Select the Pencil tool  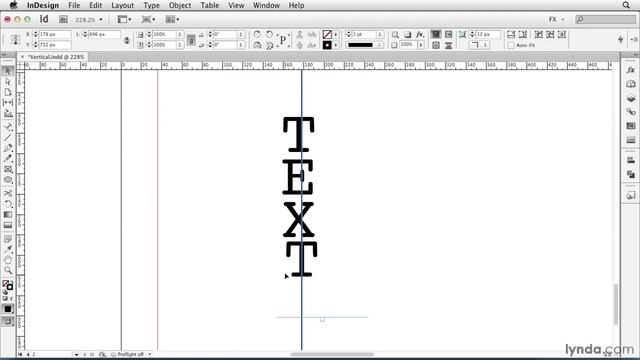coord(8,158)
